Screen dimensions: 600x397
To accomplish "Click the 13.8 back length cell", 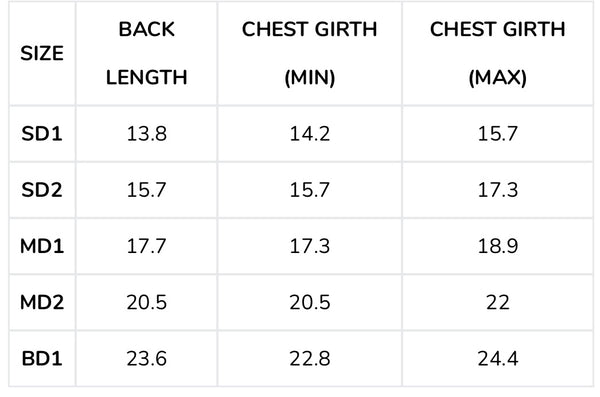I will point(147,134).
